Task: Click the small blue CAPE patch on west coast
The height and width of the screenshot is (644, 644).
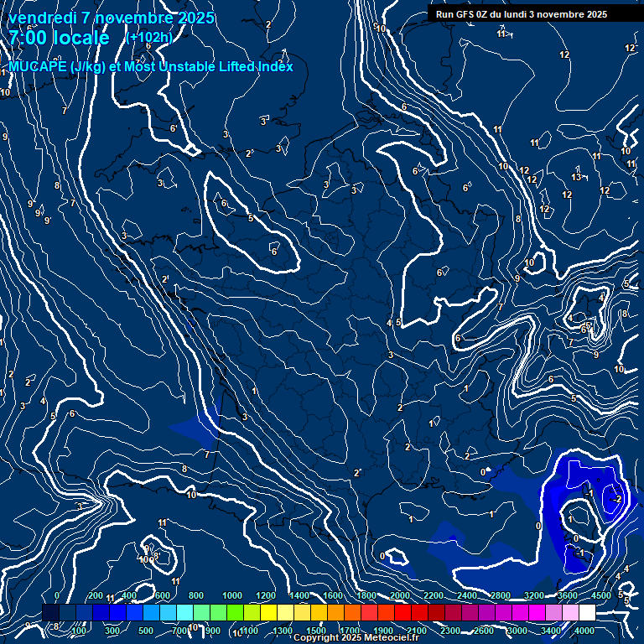Action: point(198,428)
